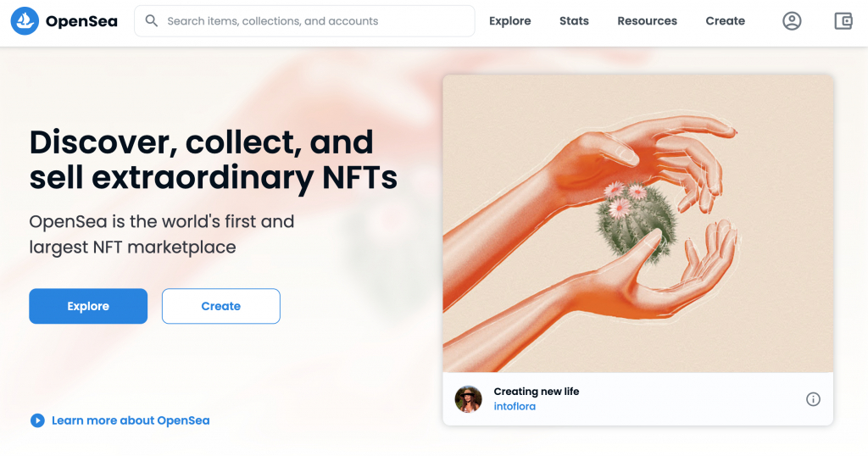
Task: Click the magnifier search icon
Action: (152, 21)
